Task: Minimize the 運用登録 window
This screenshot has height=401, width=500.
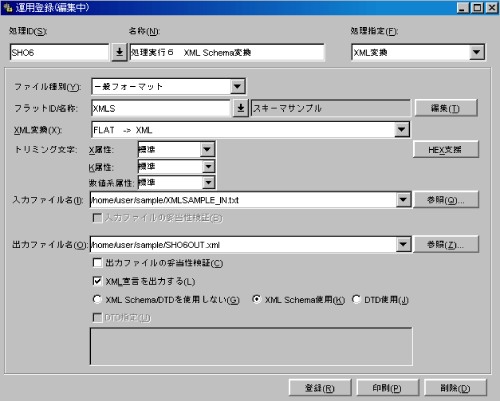Action: 462,7
